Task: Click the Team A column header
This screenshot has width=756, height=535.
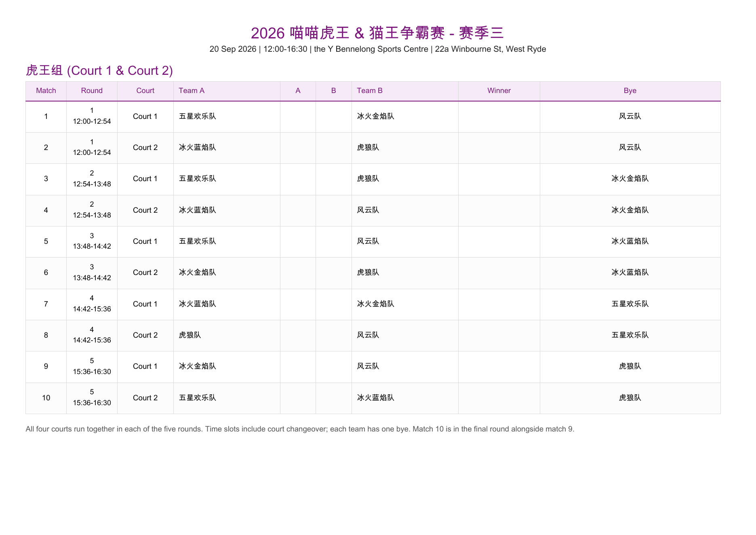Action: [x=227, y=91]
